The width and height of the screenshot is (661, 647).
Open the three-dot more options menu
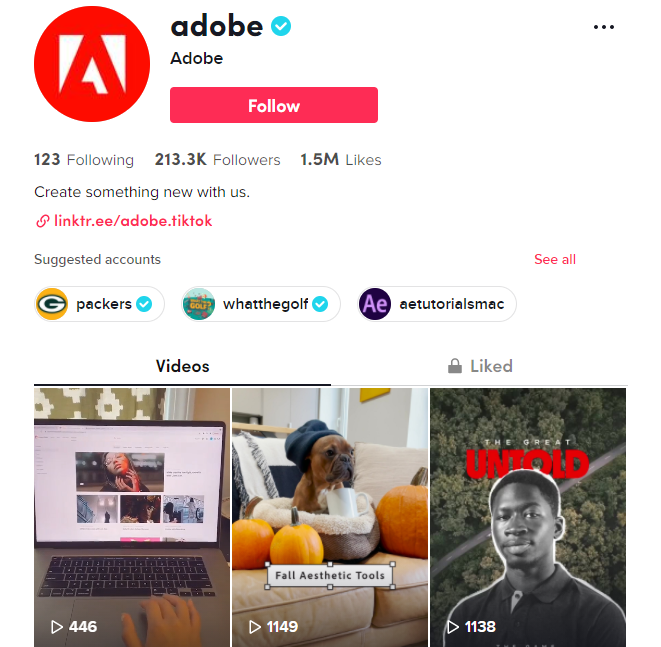[604, 27]
